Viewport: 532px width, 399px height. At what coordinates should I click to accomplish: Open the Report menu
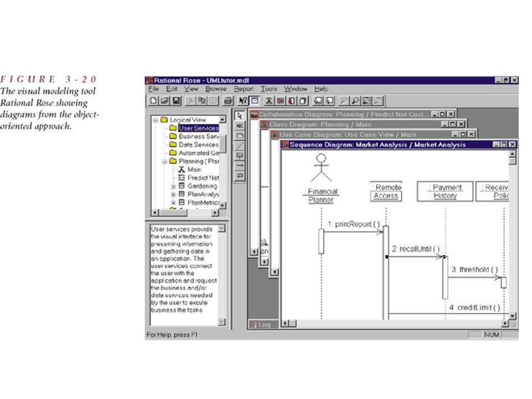(244, 89)
